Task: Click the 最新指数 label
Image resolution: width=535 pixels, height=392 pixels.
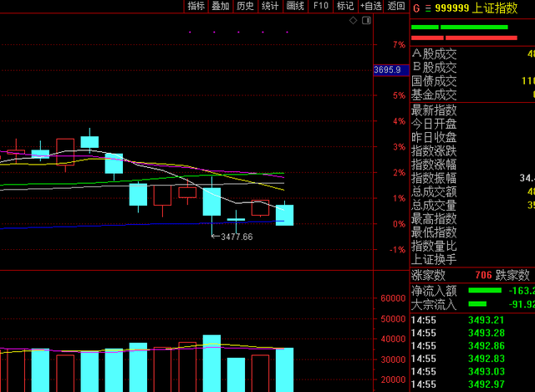Action: point(434,110)
